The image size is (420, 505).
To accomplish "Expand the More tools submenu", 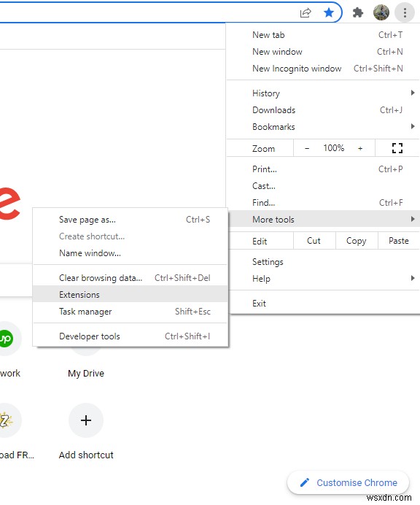I will tap(322, 220).
